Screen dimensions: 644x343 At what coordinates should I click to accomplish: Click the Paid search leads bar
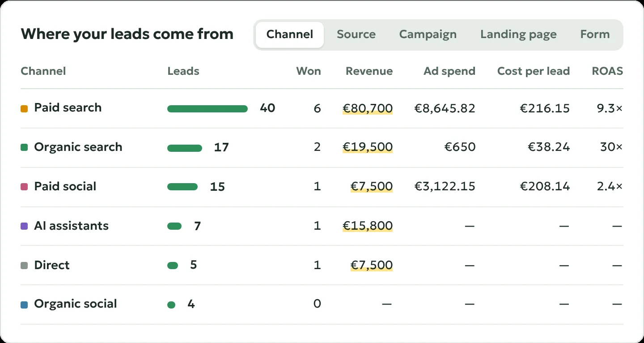[208, 109]
